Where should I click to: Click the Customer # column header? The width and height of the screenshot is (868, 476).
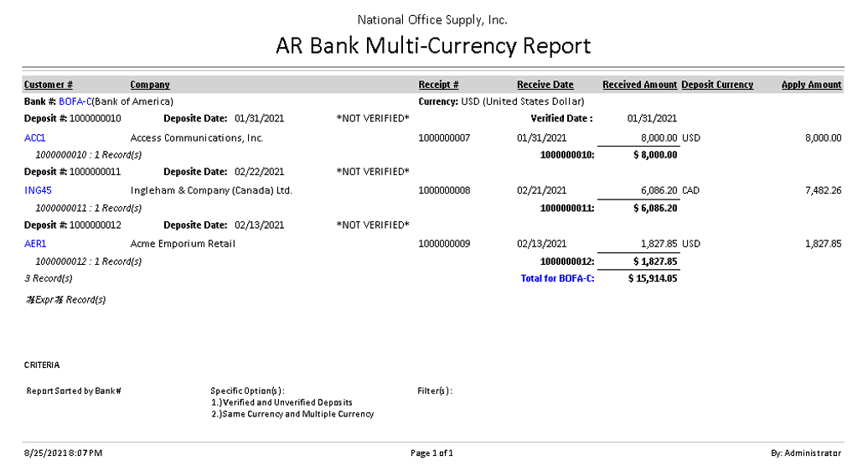tap(49, 85)
